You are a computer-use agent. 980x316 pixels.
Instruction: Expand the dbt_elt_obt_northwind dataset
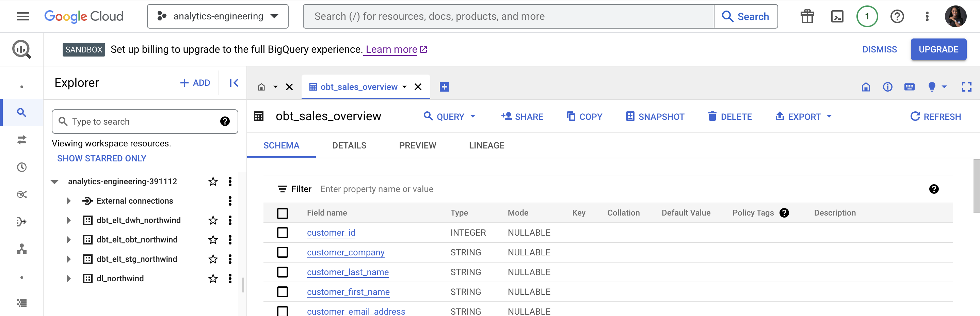[68, 239]
